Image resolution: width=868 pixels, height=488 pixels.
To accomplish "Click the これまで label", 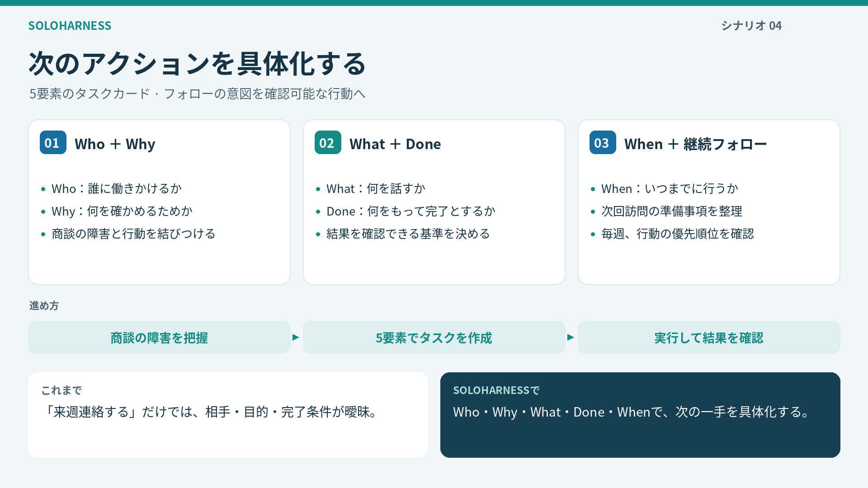I will [61, 390].
